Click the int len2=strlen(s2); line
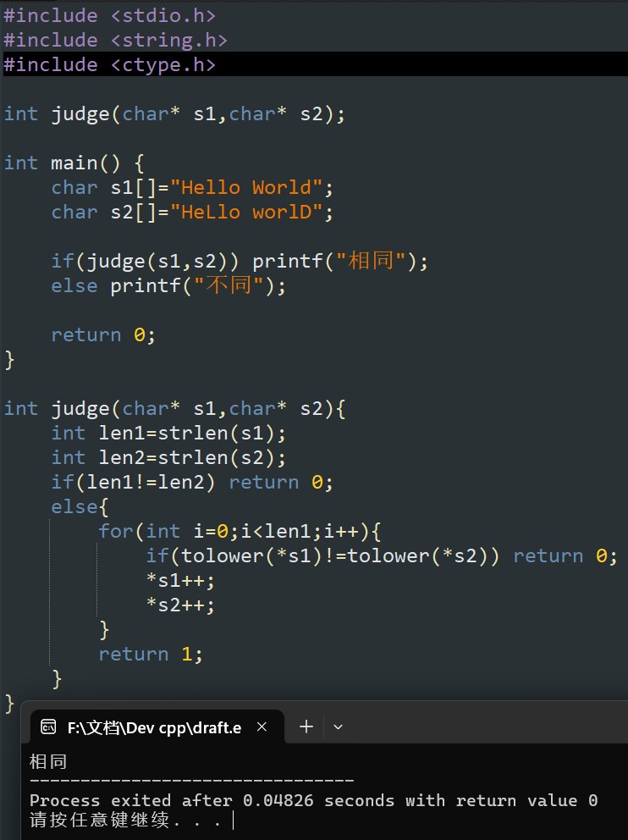This screenshot has width=628, height=840. point(168,457)
